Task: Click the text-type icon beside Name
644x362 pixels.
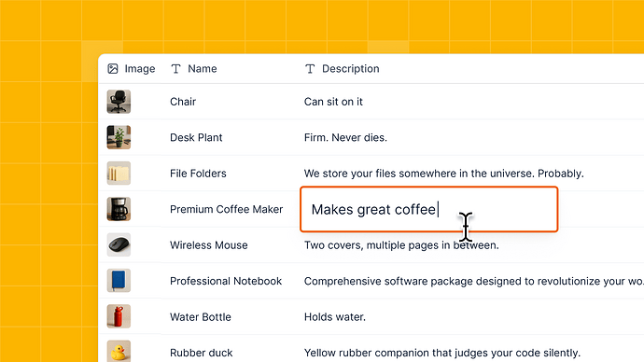Action: [x=175, y=69]
